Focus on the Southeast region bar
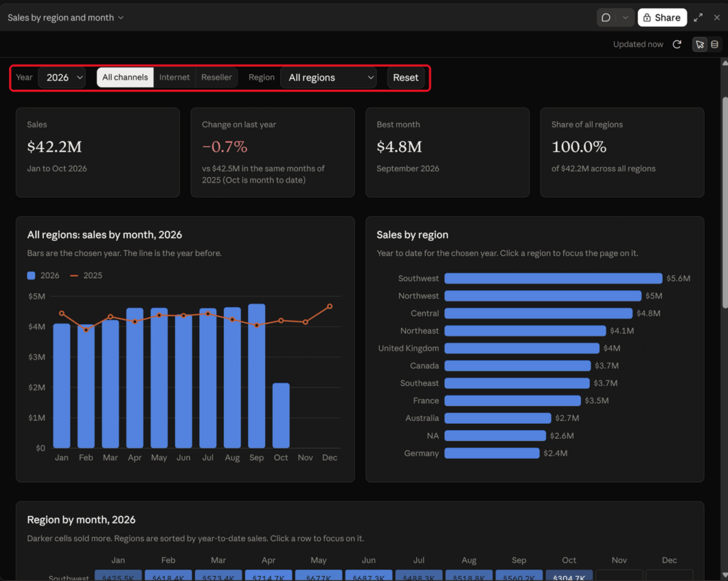Screen dimensions: 728x581 click(x=518, y=383)
